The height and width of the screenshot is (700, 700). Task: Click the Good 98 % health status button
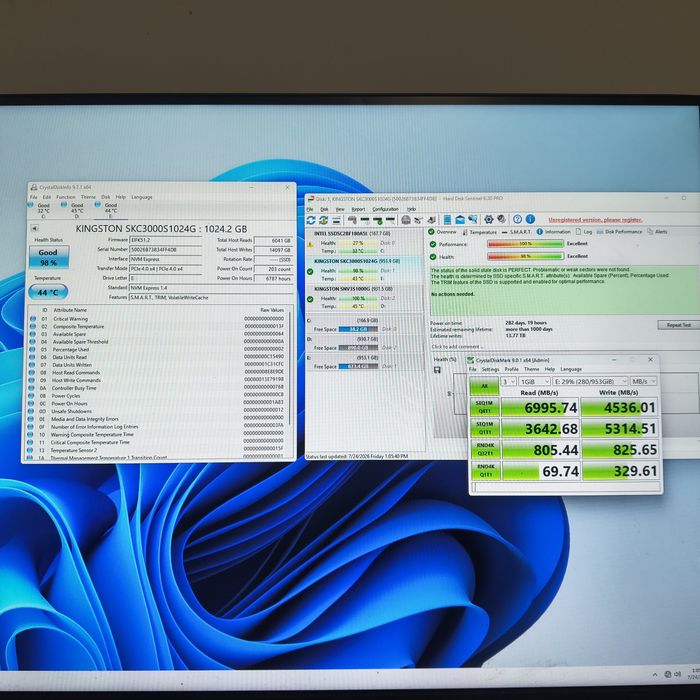pos(49,257)
